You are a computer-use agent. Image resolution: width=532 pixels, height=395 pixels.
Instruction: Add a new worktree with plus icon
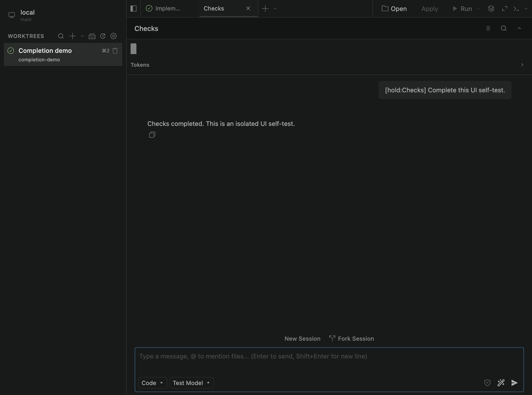73,36
